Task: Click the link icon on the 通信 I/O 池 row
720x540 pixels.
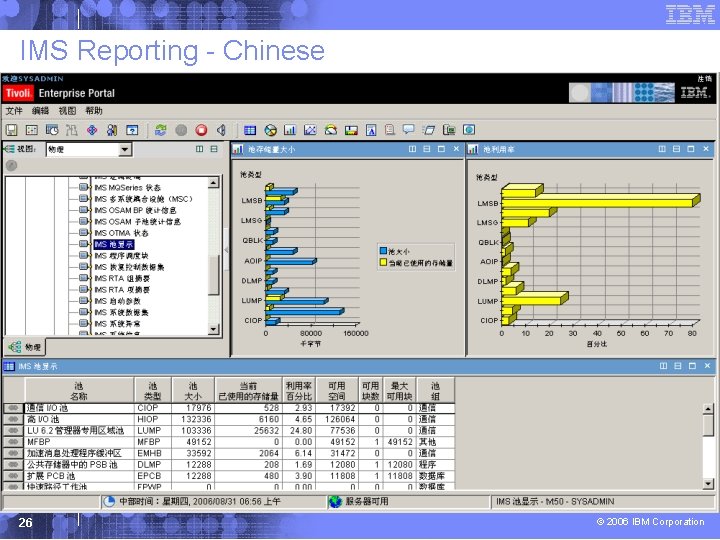Action: pyautogui.click(x=13, y=408)
